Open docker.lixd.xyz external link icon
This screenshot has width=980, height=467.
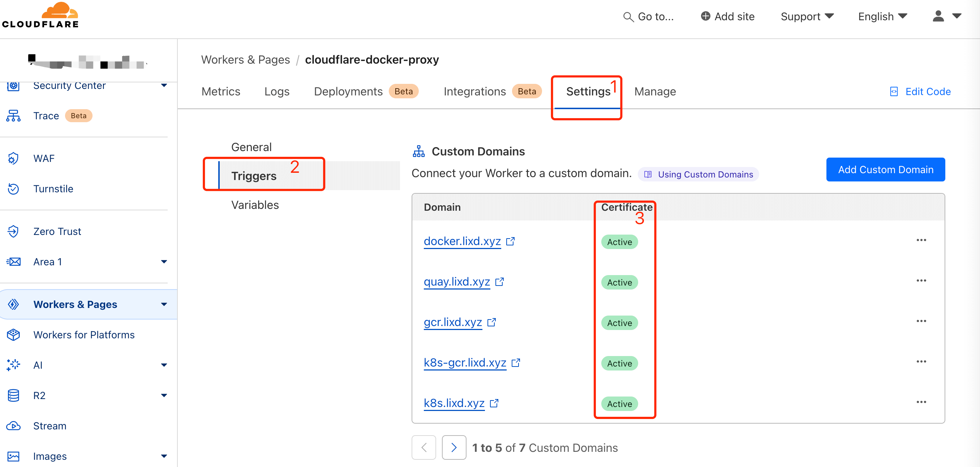(510, 241)
